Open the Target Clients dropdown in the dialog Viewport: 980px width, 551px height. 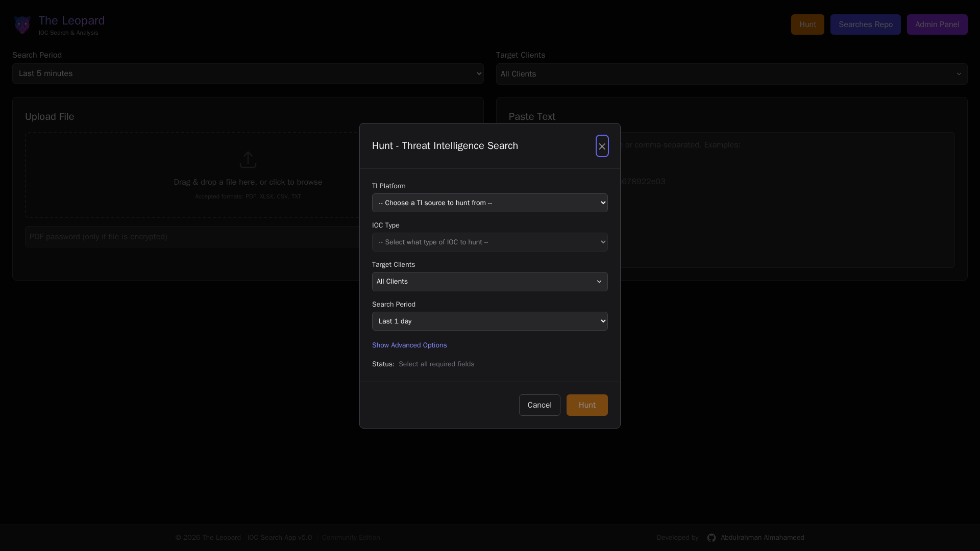(489, 281)
